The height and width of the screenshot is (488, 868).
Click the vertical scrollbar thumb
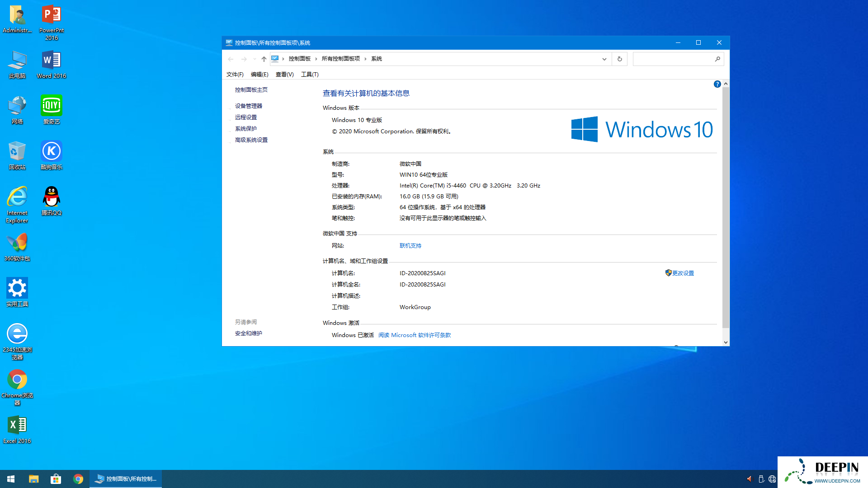pos(726,207)
